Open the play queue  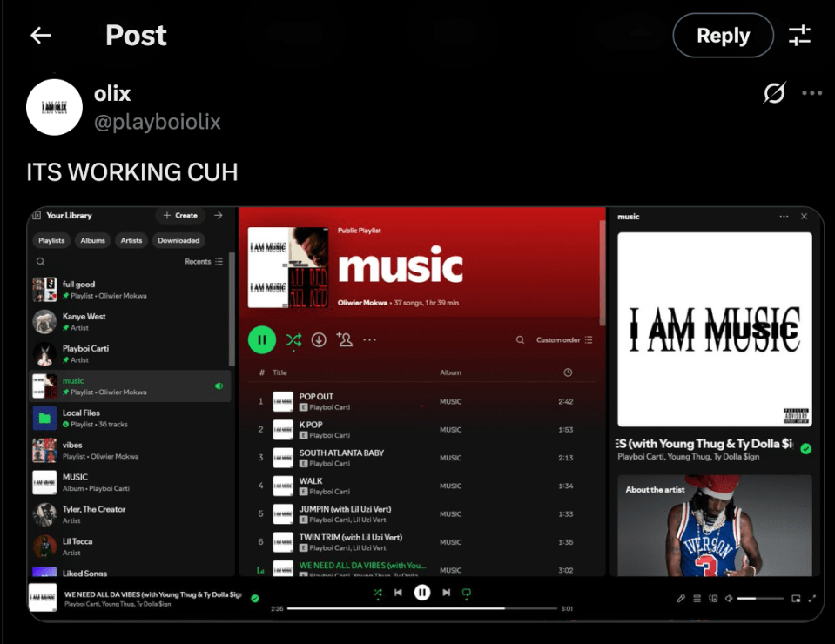click(x=697, y=599)
